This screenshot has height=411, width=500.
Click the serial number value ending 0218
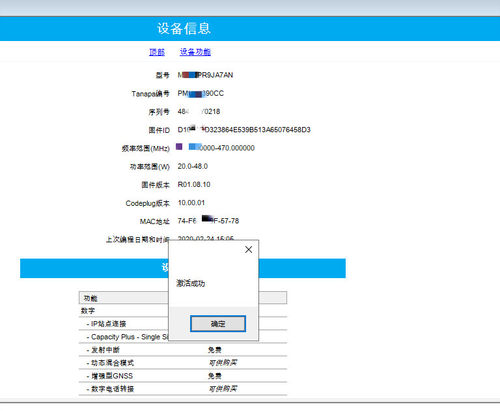click(199, 112)
